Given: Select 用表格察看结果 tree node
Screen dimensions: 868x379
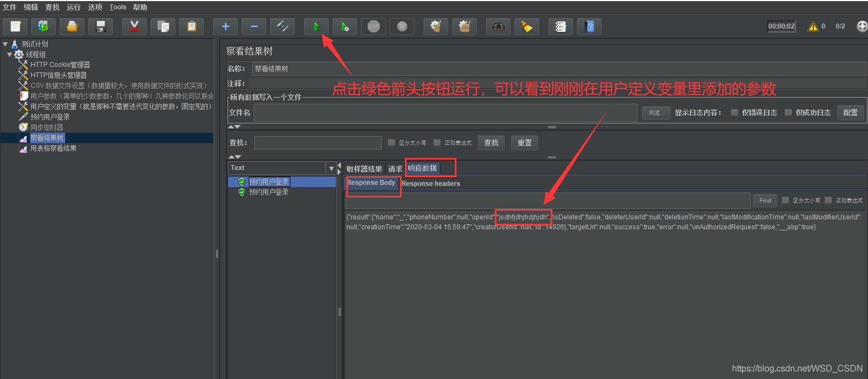Looking at the screenshot, I should [x=53, y=148].
